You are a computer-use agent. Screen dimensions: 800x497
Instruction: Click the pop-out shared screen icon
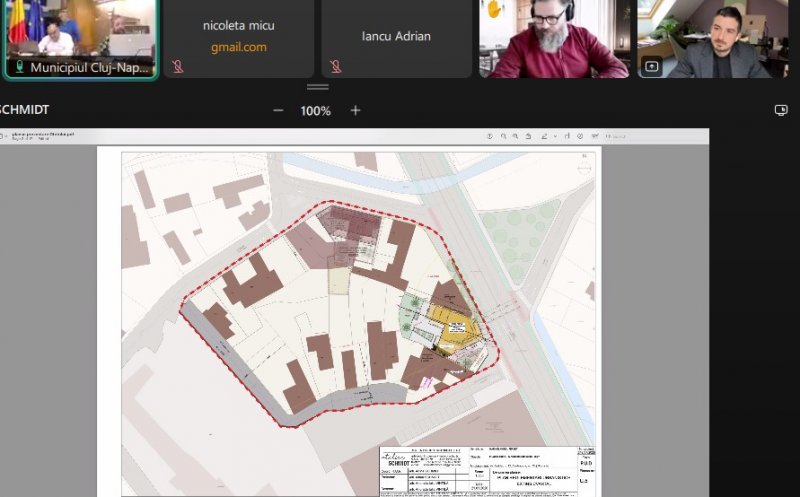click(x=781, y=111)
